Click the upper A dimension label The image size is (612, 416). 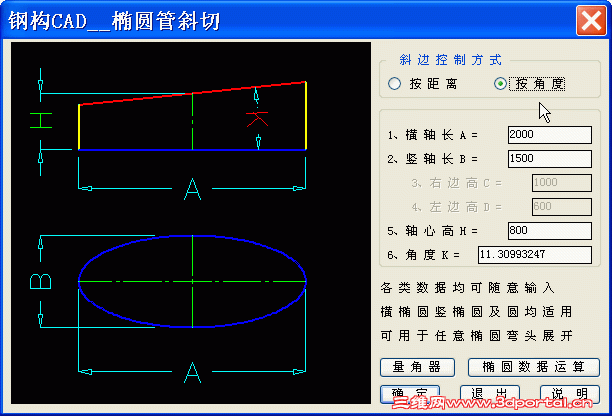tap(192, 189)
